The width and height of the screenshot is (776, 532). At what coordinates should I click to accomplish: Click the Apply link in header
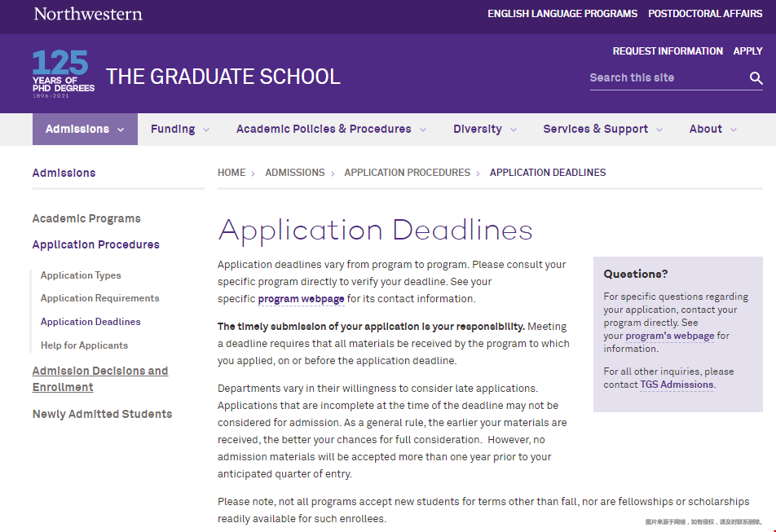point(747,51)
